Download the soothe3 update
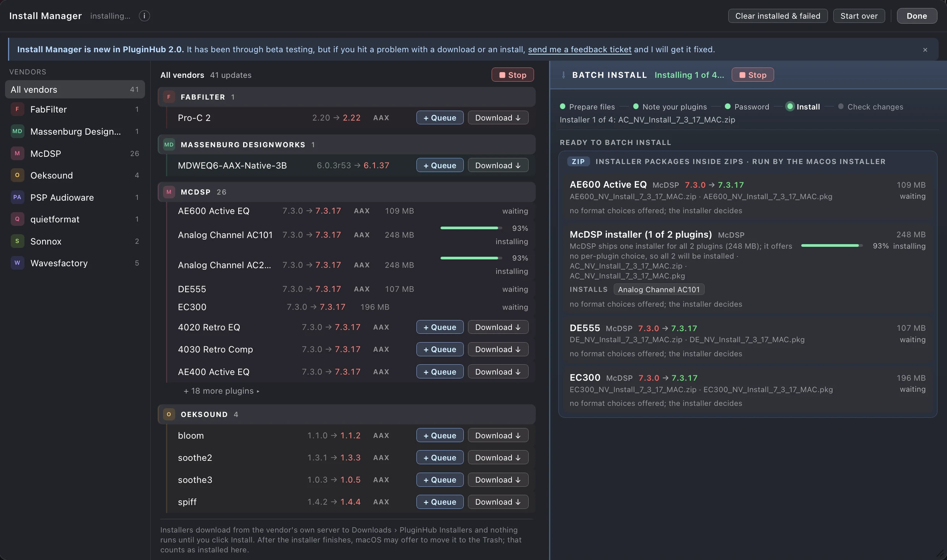The width and height of the screenshot is (947, 560). tap(498, 480)
